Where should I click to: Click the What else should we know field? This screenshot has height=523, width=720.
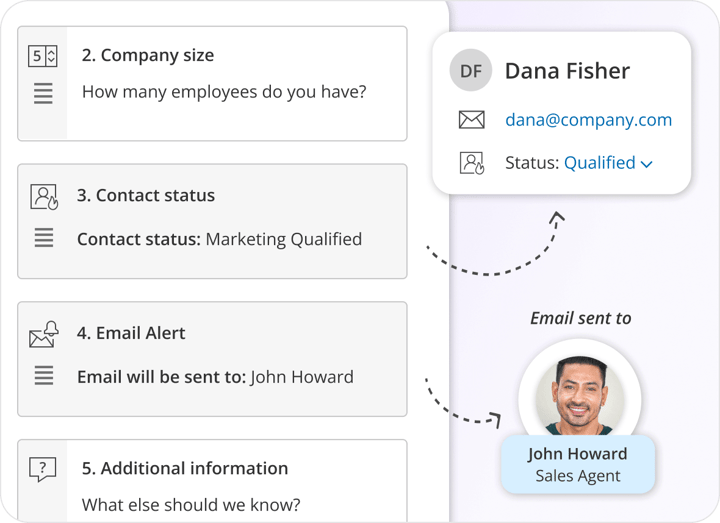click(x=191, y=505)
